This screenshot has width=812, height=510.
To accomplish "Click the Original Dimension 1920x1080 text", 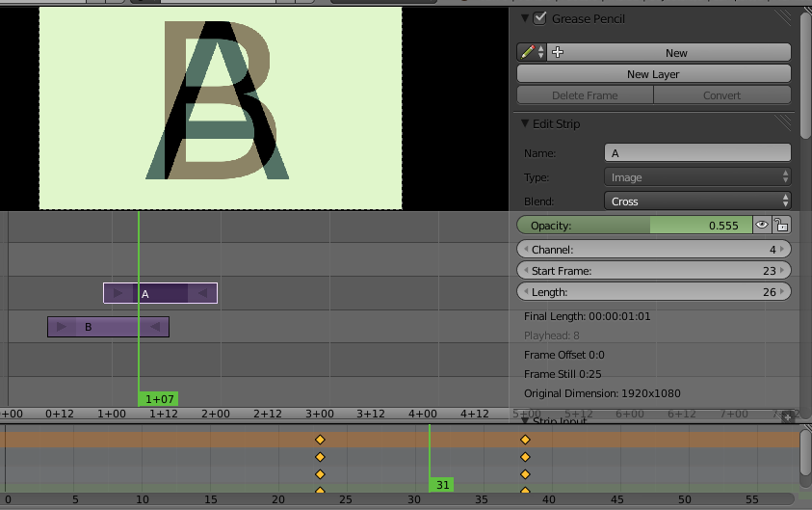I will 602,393.
